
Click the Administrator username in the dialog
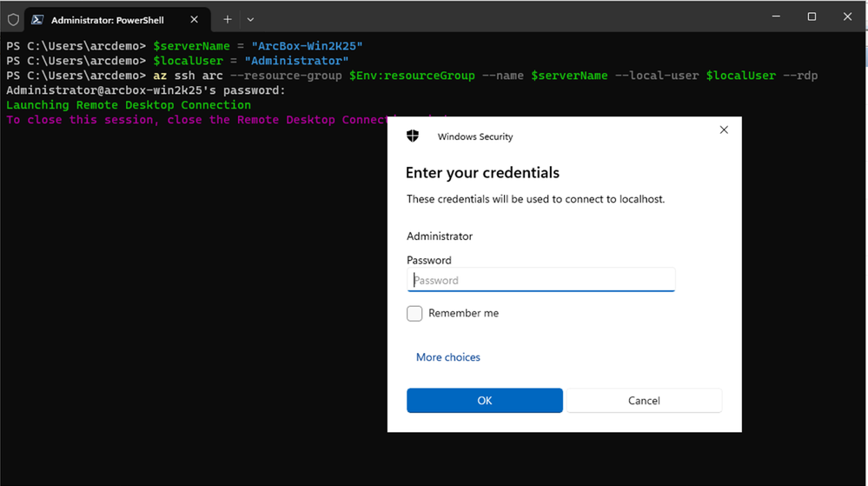440,236
